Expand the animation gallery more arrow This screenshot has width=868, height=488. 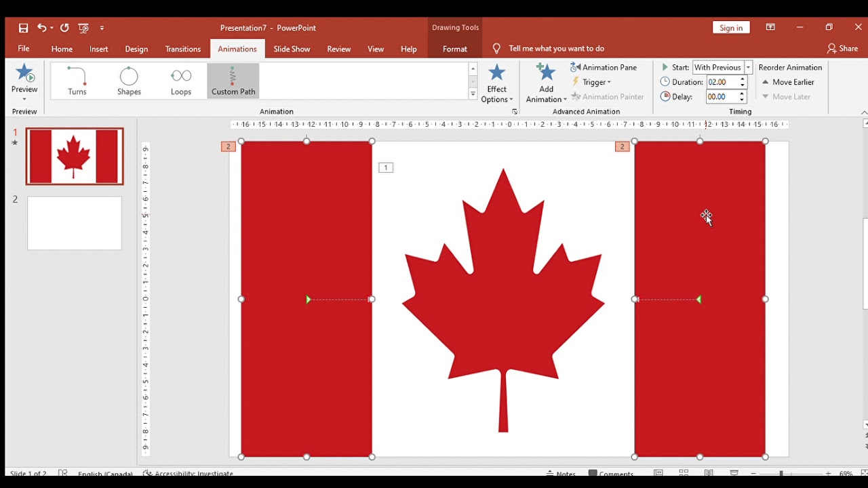click(x=473, y=94)
